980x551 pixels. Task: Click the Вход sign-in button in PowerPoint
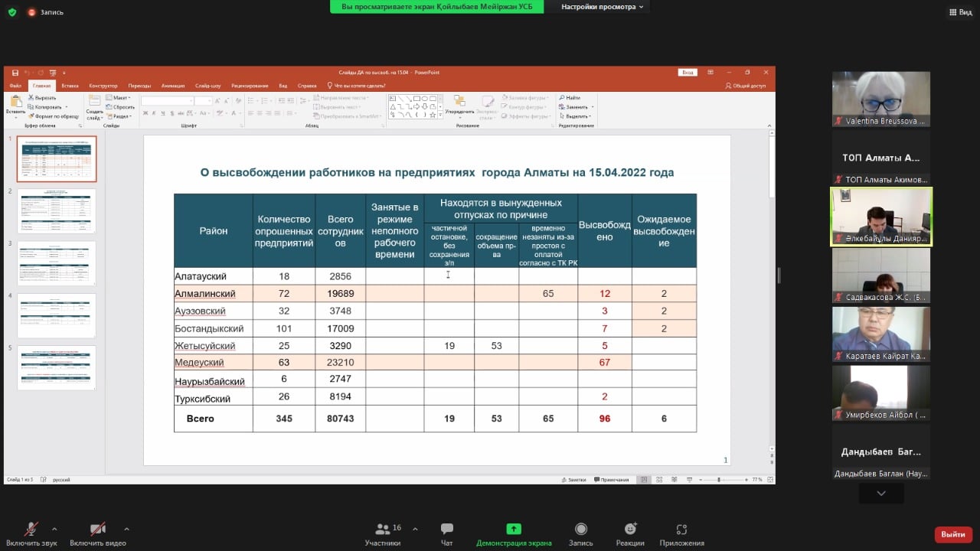point(688,72)
